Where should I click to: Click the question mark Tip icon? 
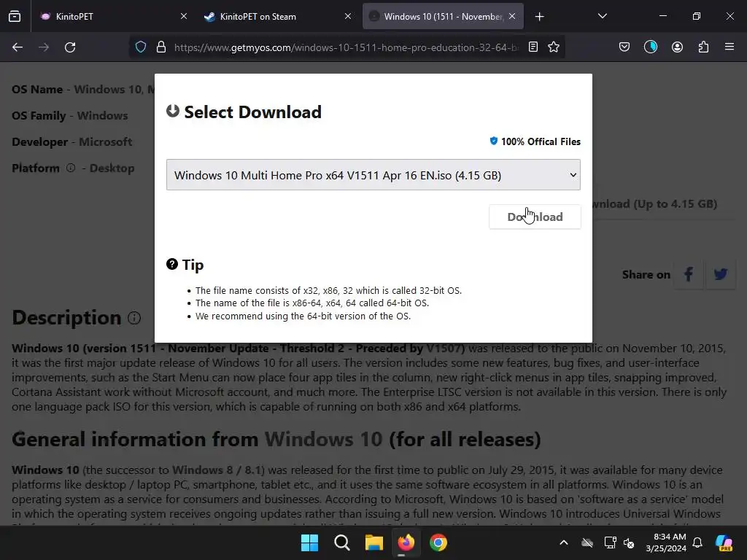pyautogui.click(x=172, y=264)
